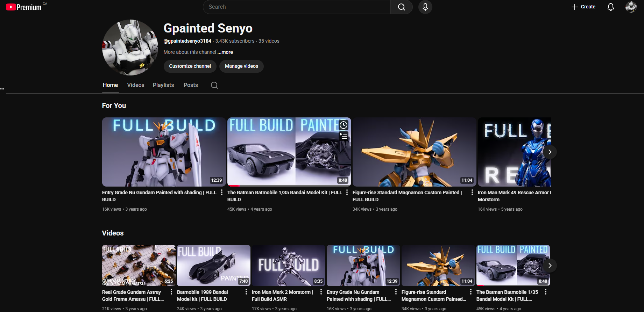Open the notifications bell
Screen dimensions: 644x312
tap(611, 7)
